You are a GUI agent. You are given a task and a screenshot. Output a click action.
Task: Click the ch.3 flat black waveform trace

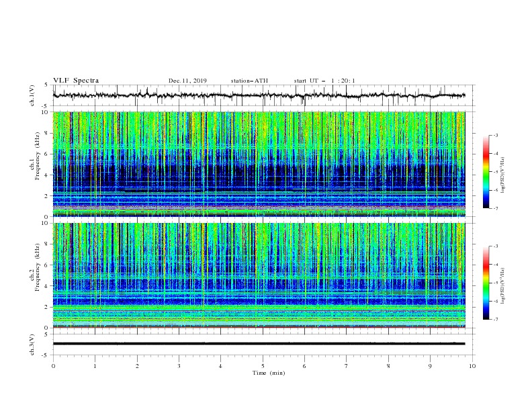pos(259,344)
